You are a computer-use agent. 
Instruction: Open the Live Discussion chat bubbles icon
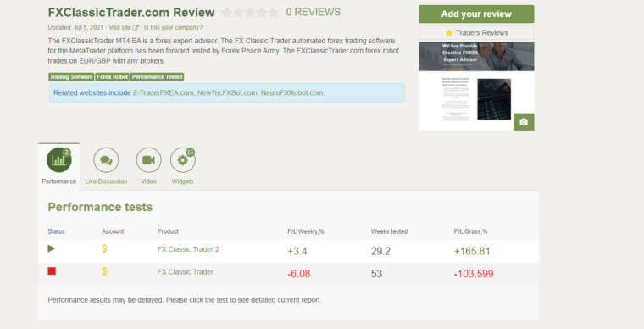click(106, 159)
